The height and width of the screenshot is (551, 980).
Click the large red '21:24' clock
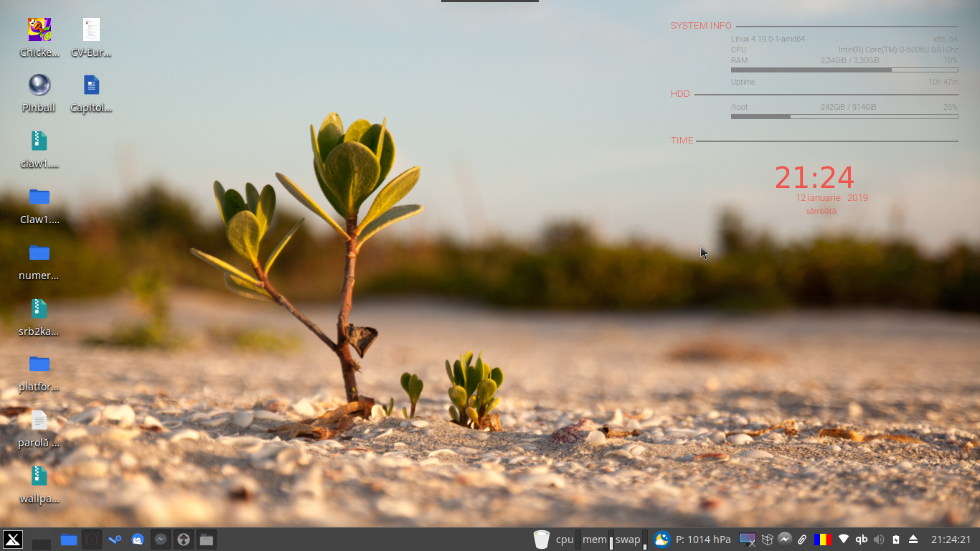point(814,177)
